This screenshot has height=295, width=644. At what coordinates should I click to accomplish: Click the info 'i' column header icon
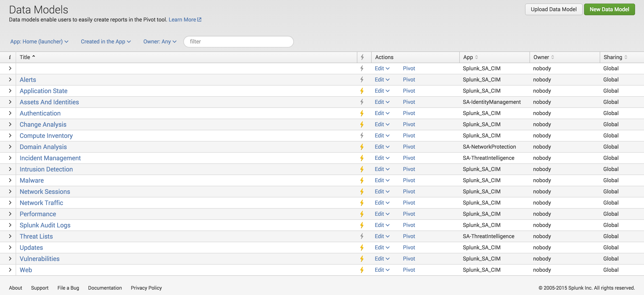(10, 57)
